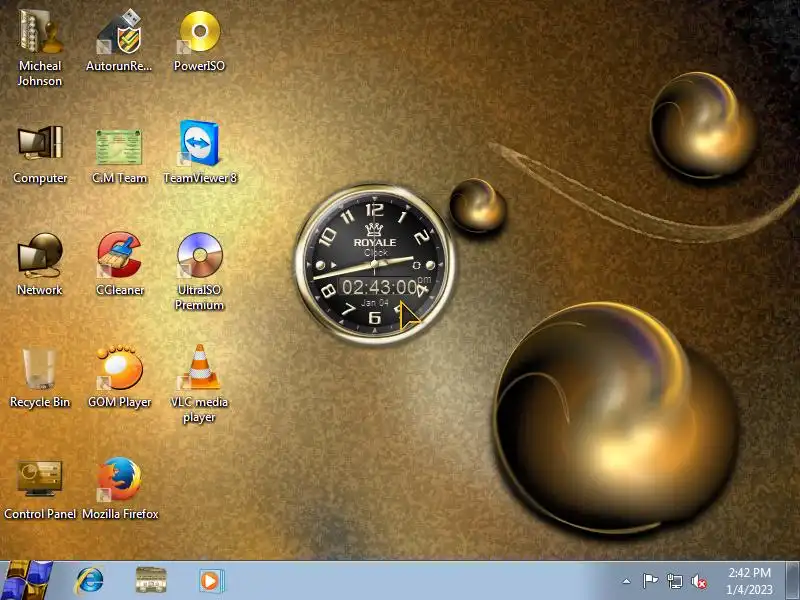The height and width of the screenshot is (600, 800).
Task: Click the Recycle Bin icon
Action: tap(40, 379)
